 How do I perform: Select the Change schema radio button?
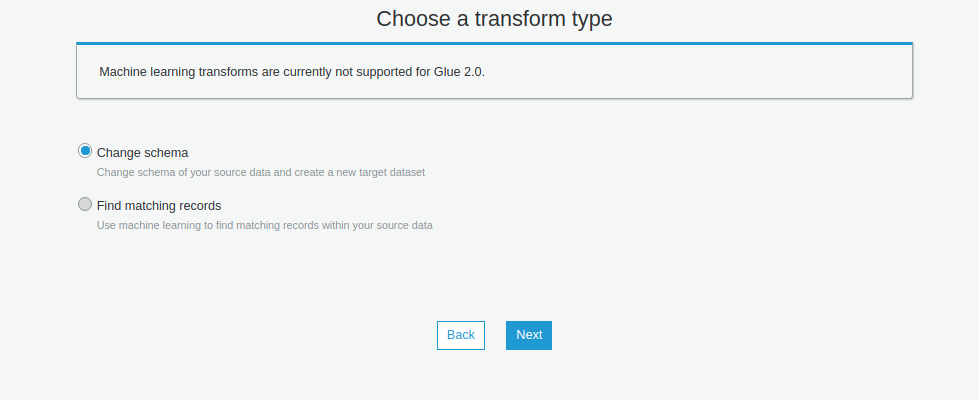(85, 151)
